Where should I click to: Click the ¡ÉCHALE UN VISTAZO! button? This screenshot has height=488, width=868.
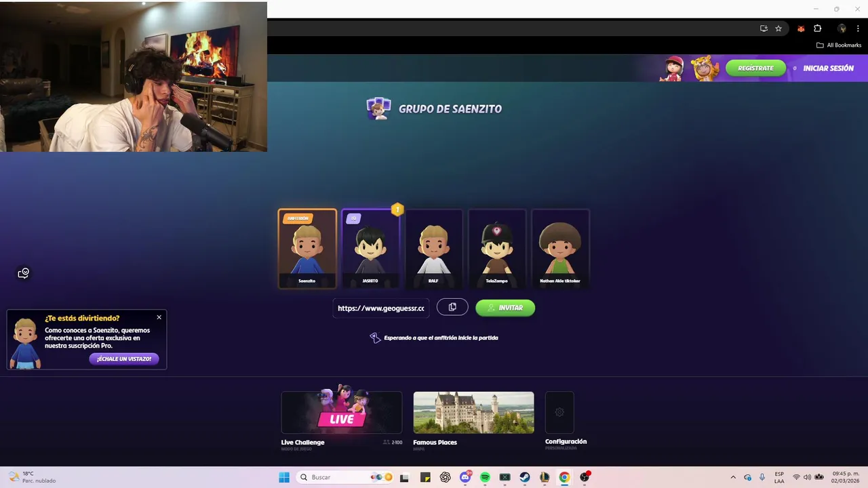point(124,359)
